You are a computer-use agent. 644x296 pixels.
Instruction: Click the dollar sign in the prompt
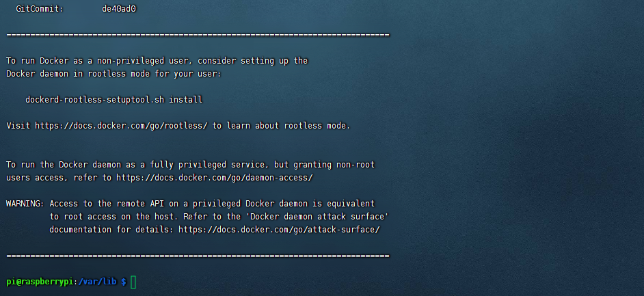click(x=124, y=282)
